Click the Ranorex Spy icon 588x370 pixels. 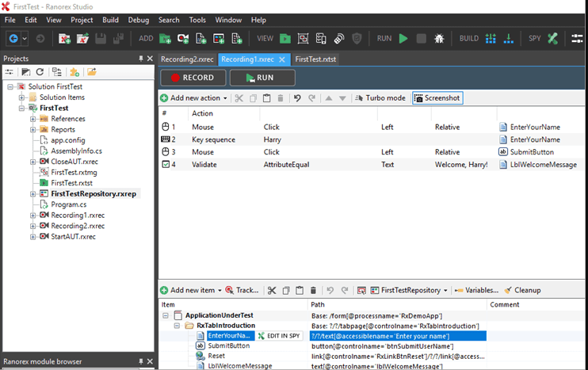553,38
